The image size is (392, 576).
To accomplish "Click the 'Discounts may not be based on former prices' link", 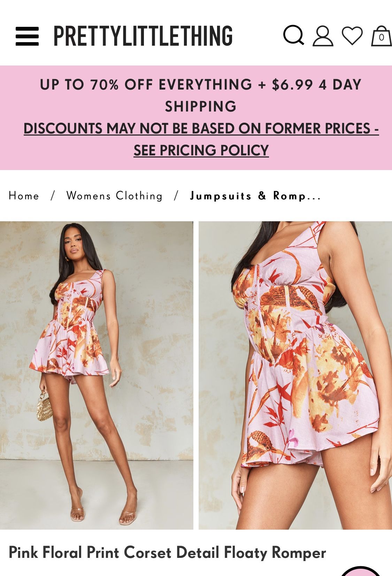I will [x=201, y=128].
